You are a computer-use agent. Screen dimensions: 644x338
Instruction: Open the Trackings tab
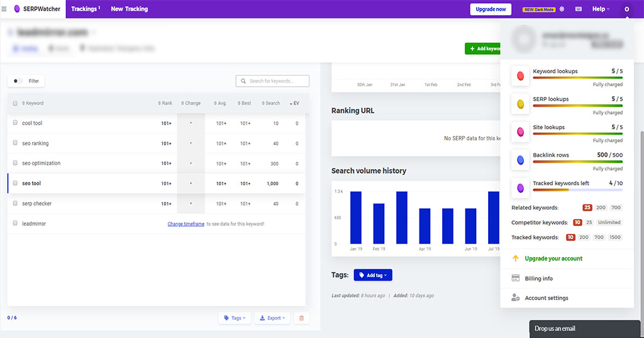(x=86, y=9)
